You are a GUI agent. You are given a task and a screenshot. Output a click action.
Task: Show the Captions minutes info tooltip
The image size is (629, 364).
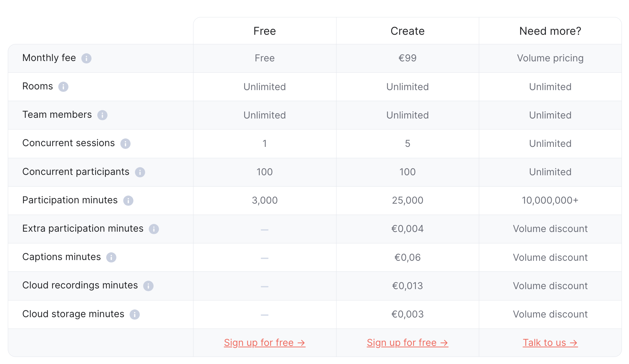pyautogui.click(x=111, y=257)
